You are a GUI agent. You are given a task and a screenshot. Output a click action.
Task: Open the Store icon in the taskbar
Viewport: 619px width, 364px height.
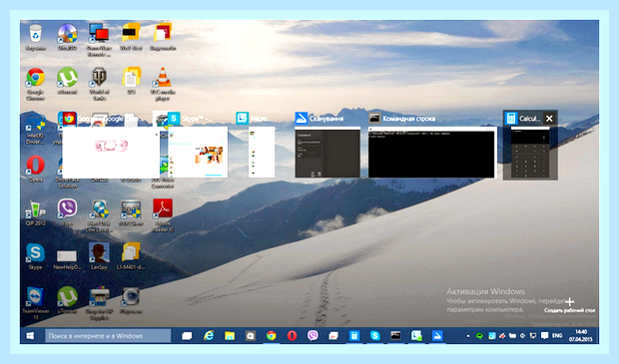coord(251,336)
